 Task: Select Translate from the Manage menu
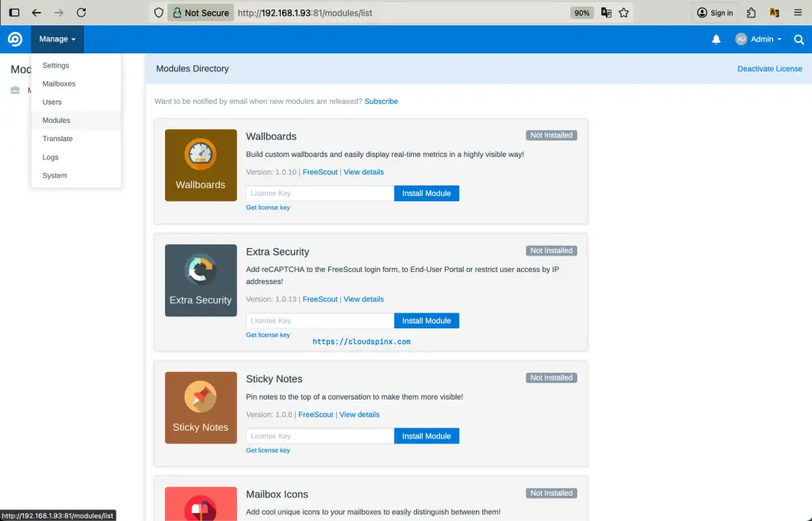(x=57, y=138)
